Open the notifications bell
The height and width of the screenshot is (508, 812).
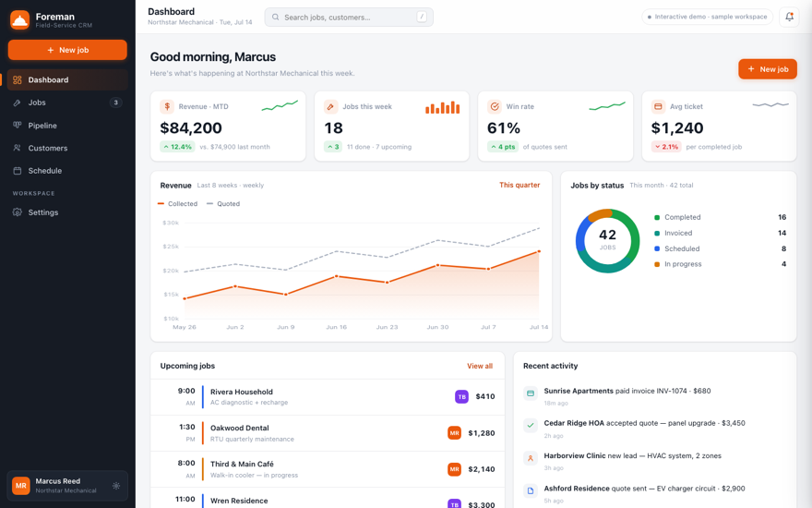point(789,17)
